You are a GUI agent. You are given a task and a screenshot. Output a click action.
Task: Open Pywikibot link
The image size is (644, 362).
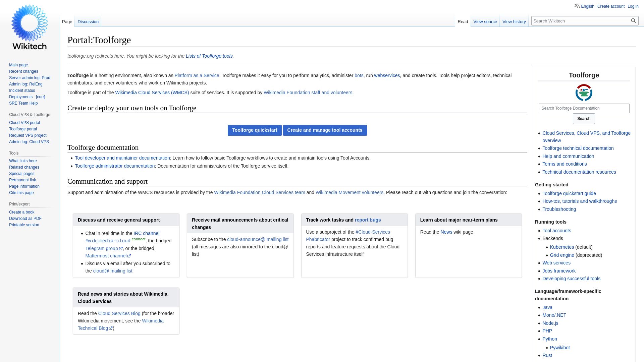(x=560, y=348)
